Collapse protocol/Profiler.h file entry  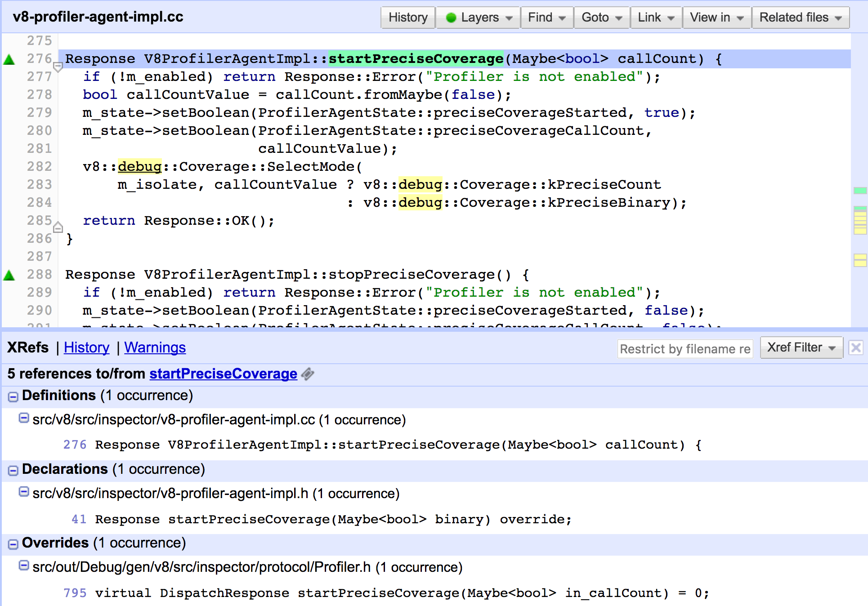pos(24,566)
